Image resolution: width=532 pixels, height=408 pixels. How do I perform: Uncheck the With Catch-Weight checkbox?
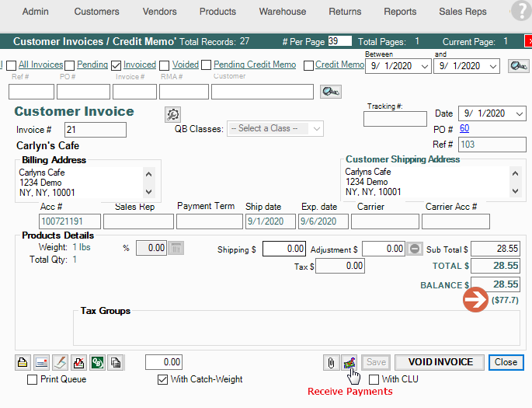point(162,380)
